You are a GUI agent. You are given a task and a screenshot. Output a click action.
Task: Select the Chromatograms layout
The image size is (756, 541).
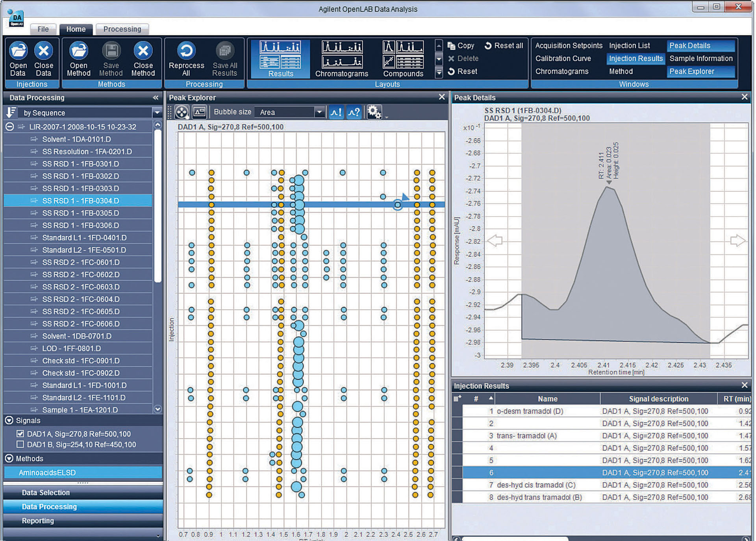click(342, 59)
